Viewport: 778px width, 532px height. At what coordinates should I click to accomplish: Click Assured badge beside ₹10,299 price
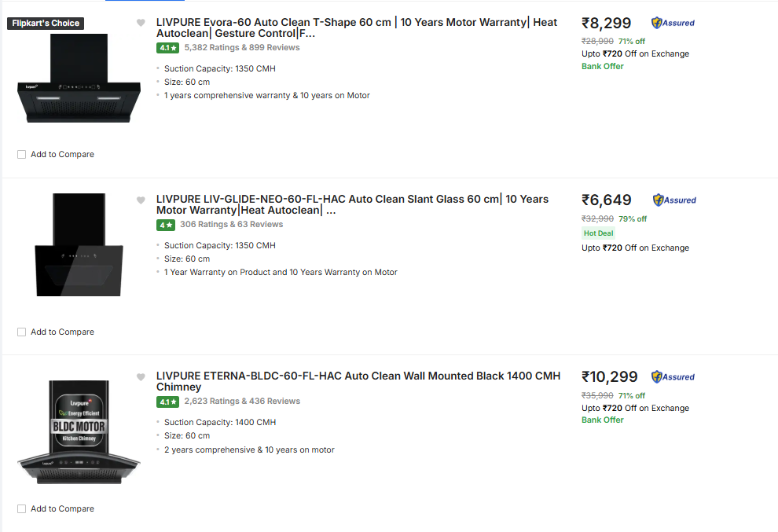point(673,376)
